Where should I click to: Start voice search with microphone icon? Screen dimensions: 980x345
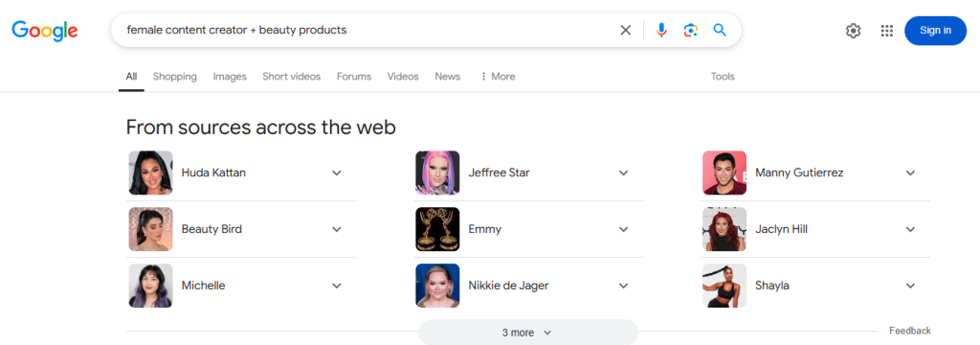point(661,30)
